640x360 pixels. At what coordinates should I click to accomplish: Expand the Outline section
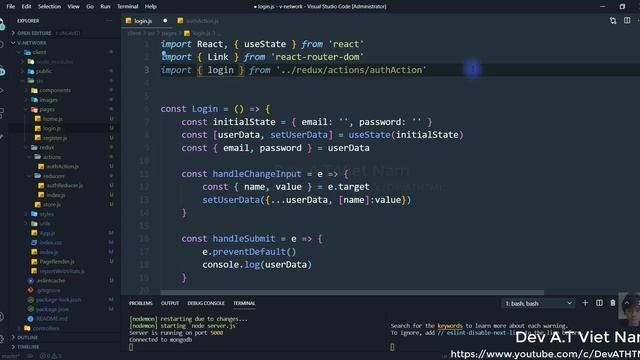(27, 338)
